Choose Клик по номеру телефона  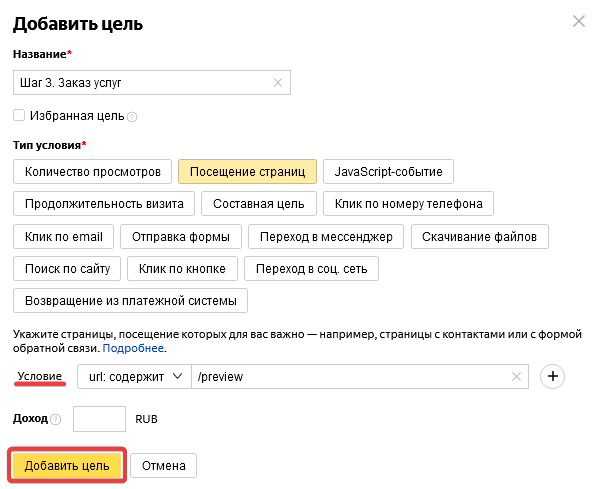[408, 204]
